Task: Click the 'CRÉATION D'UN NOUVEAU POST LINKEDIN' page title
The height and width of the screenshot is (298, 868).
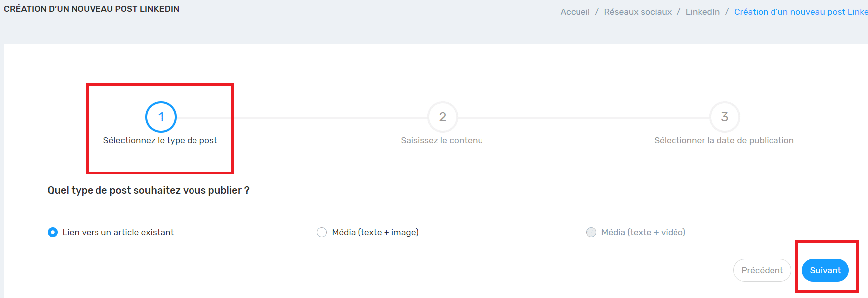Action: click(92, 9)
